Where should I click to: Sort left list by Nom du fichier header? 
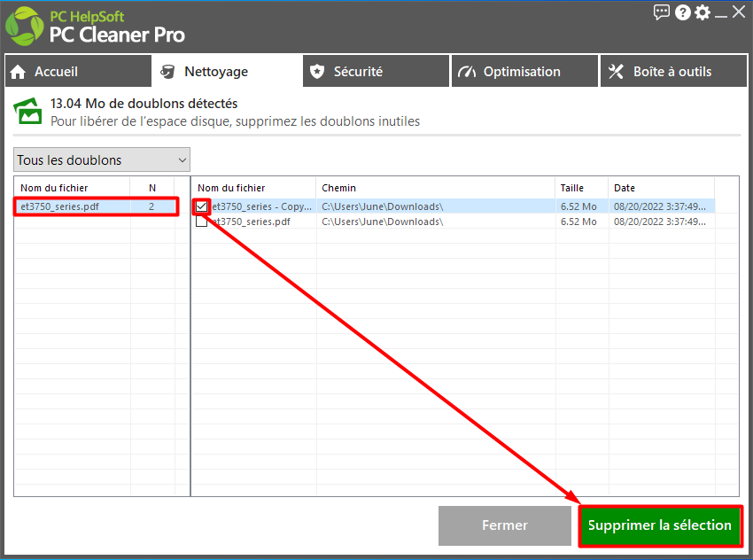click(72, 188)
